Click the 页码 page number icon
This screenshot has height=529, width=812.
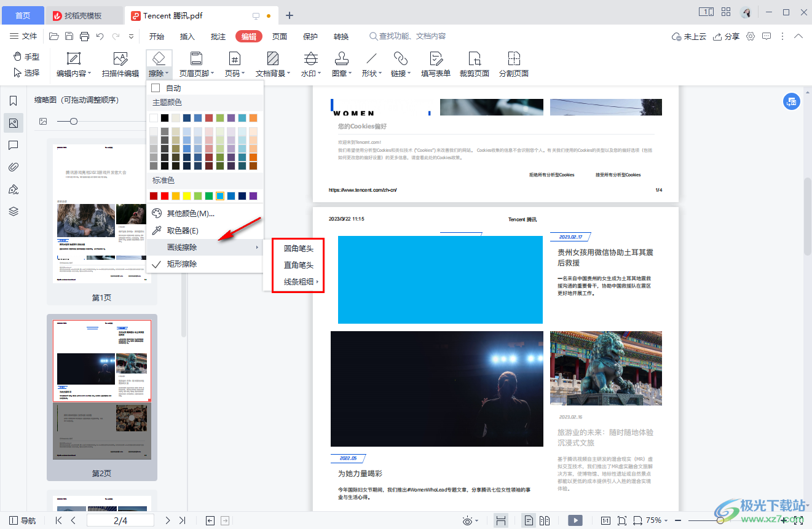point(234,58)
